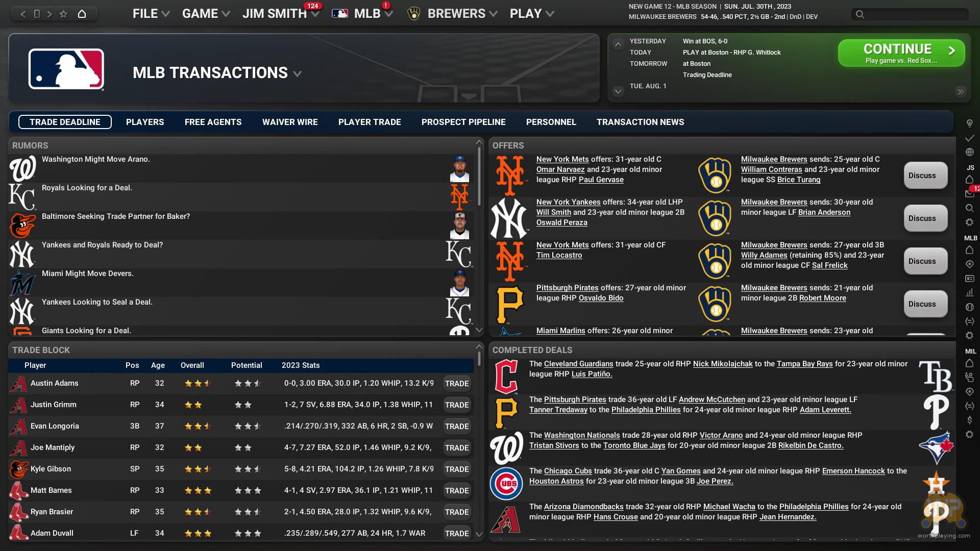The width and height of the screenshot is (980, 551).
Task: Collapse schedule with the up chevron
Action: 618,44
